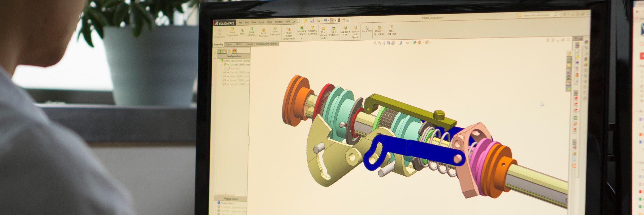Open the DisplayManager tab
This screenshot has height=215, width=644.
coord(235,51)
